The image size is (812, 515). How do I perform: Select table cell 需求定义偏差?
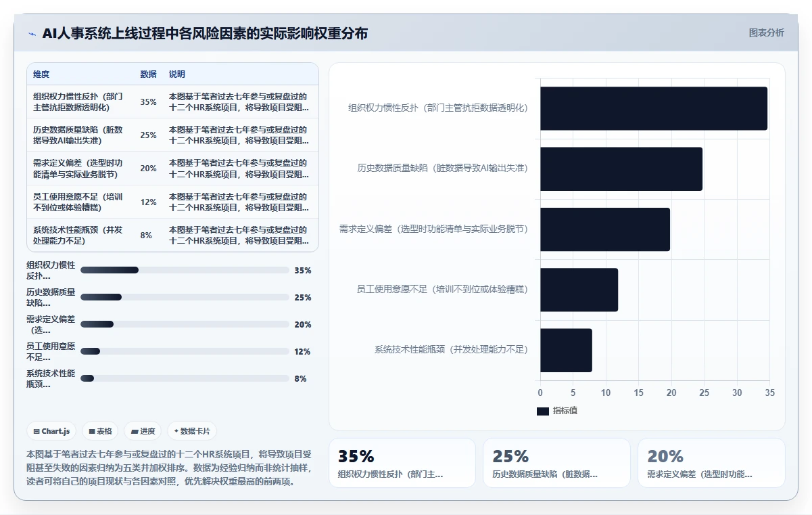[80, 169]
